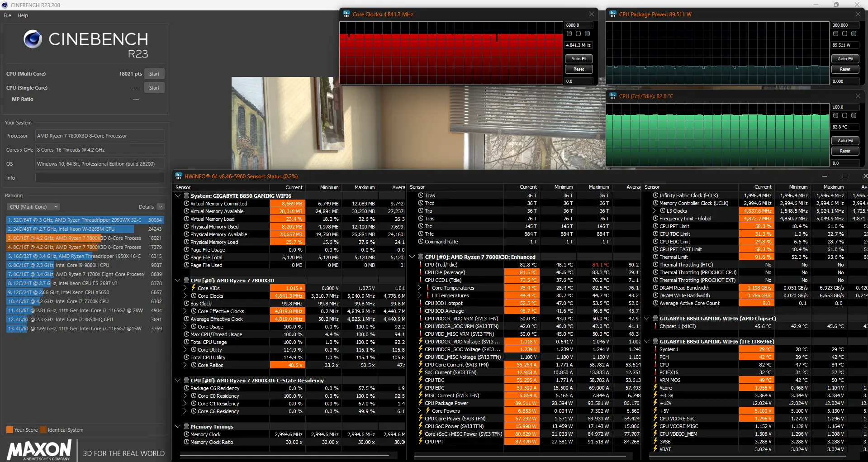Click the Thermal Limit sensor icon
The height and width of the screenshot is (462, 868).
point(655,257)
